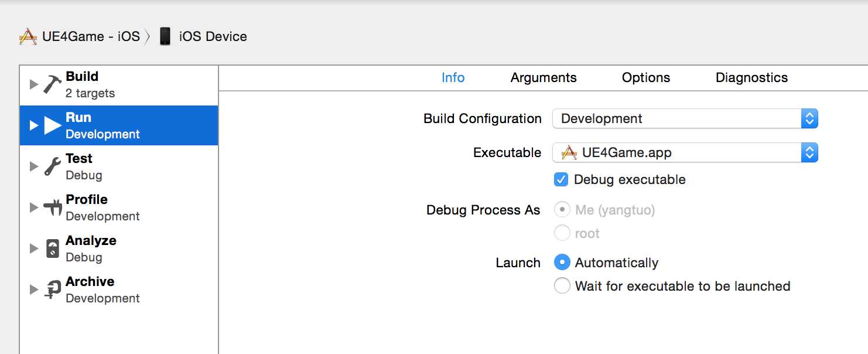Screen dimensions: 868x354
Task: Click the iOS Device phone icon
Action: click(165, 36)
